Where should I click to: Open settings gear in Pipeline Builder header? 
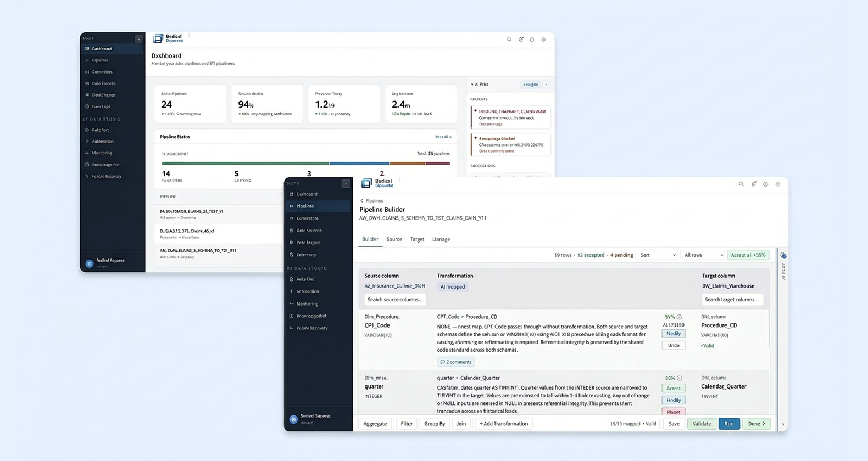point(778,184)
